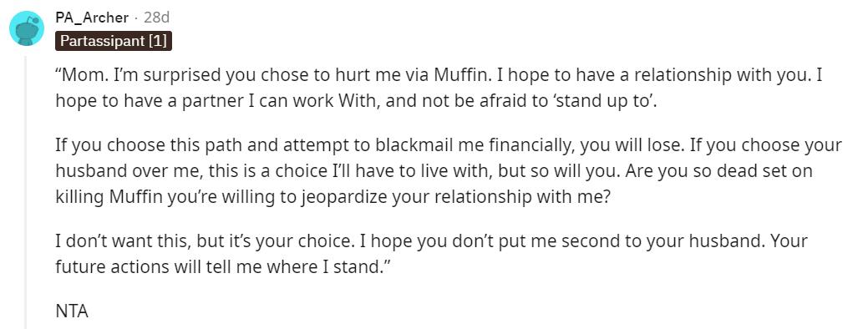Click the paragraph starting "I don't want this"

tap(431, 254)
